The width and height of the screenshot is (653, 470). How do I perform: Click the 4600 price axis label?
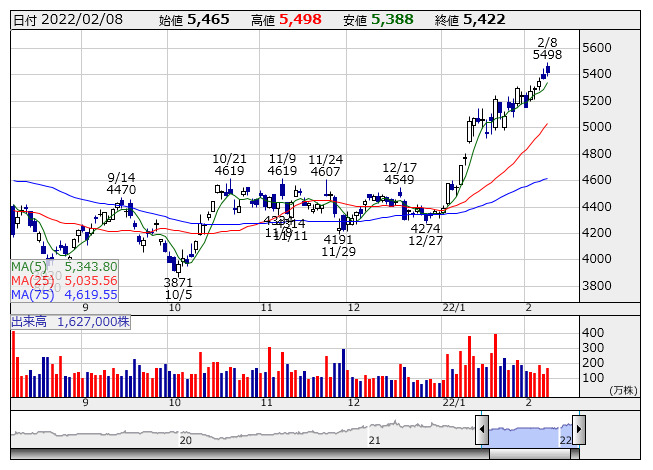(x=597, y=180)
